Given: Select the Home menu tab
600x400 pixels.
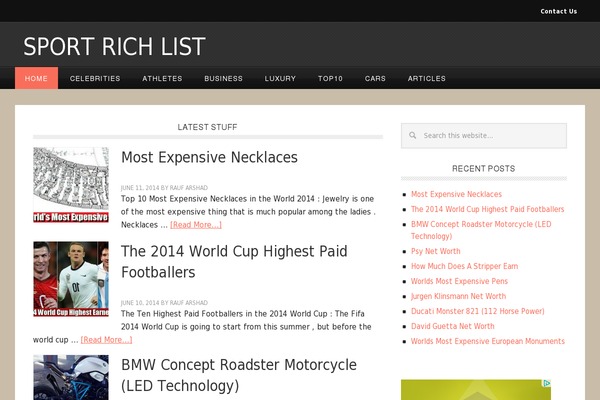Looking at the screenshot, I should 36,78.
